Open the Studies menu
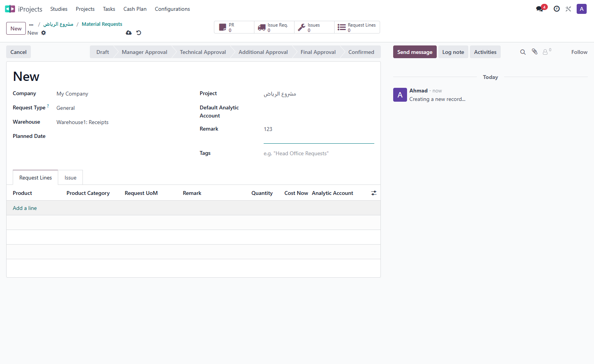The width and height of the screenshot is (594, 364). point(59,9)
